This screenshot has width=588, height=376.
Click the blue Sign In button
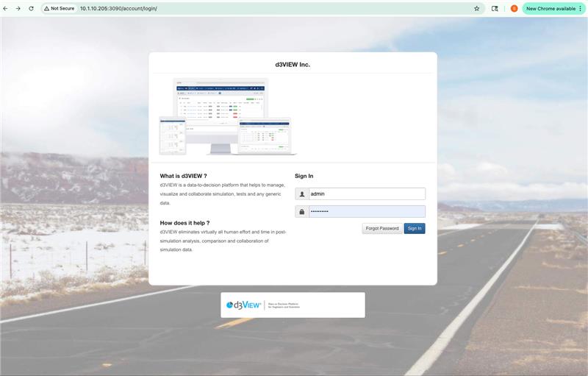tap(415, 229)
